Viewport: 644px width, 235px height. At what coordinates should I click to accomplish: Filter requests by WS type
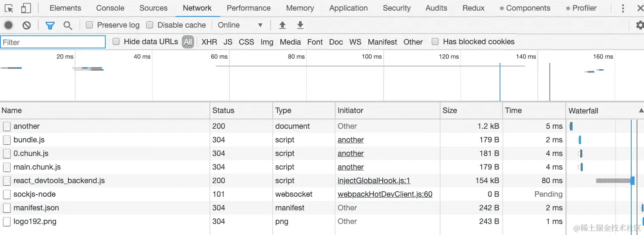point(355,42)
